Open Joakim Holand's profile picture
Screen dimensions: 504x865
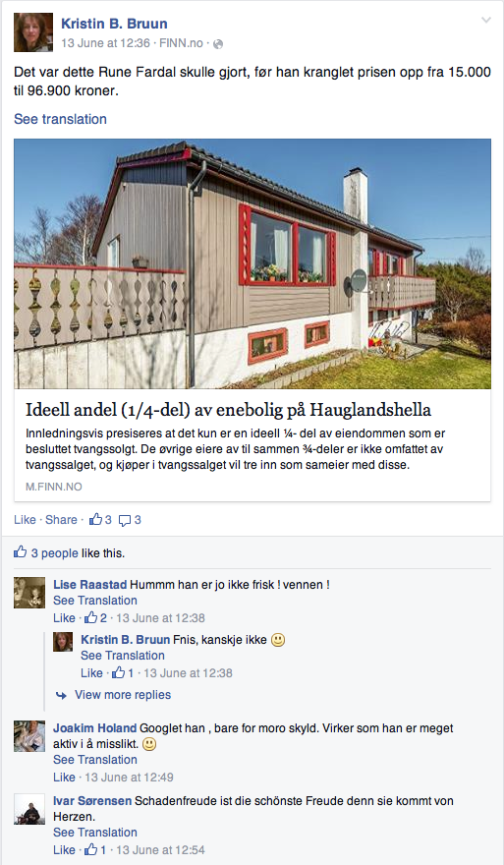click(29, 736)
